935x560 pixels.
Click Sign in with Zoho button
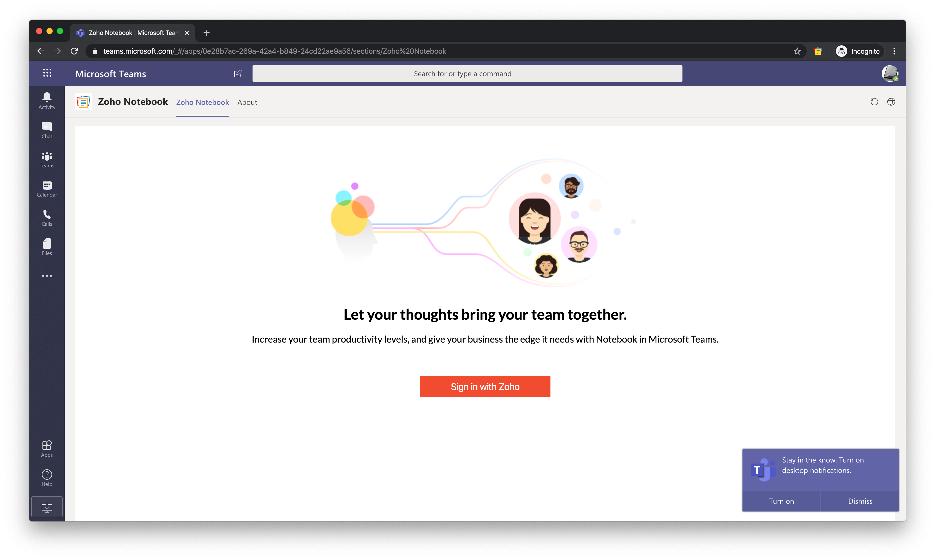coord(485,386)
